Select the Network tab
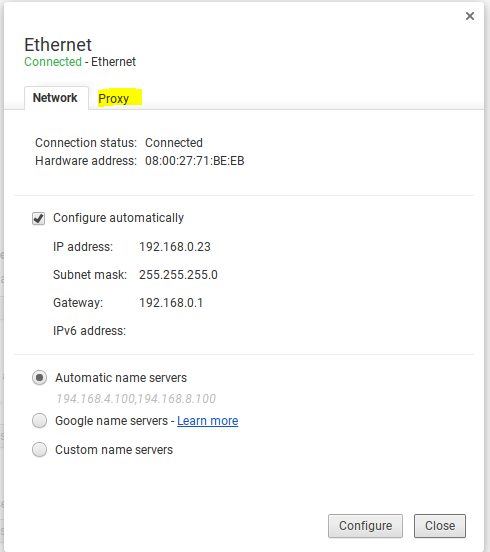Screen dimensions: 490x552 pos(55,98)
